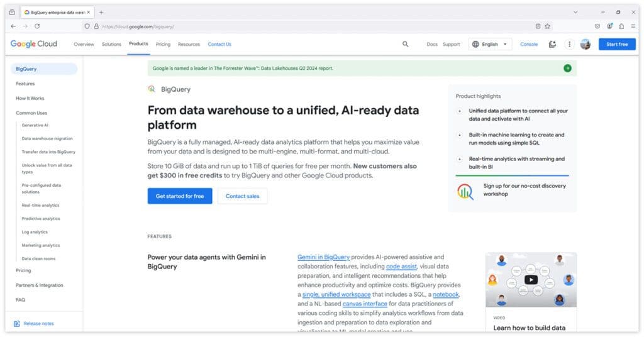Select Generative AI sidebar item

[x=35, y=125]
